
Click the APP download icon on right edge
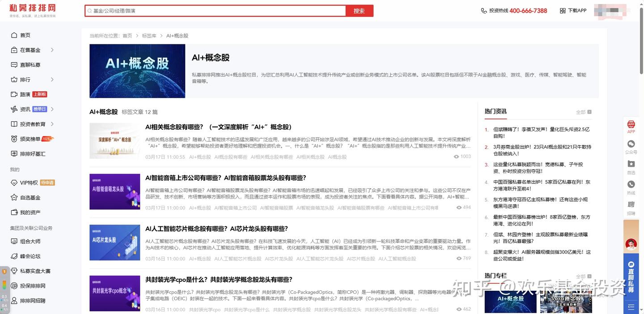coord(631,125)
